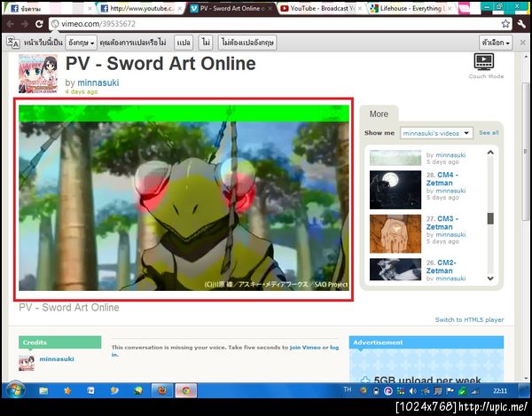Open minnasuki link in Credits section
The image size is (532, 416).
[x=57, y=359]
